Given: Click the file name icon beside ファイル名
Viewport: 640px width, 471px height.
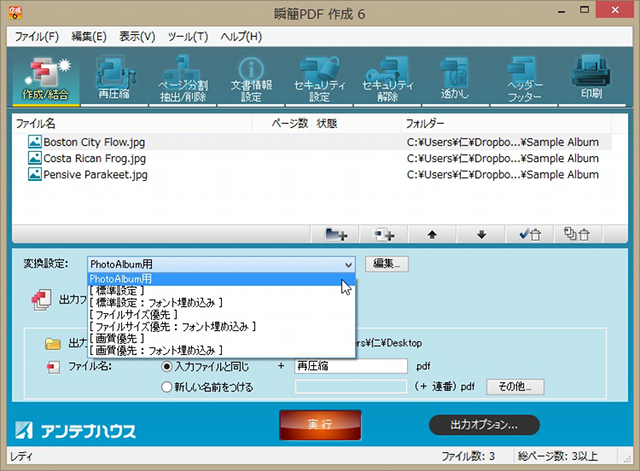Looking at the screenshot, I should pos(53,367).
